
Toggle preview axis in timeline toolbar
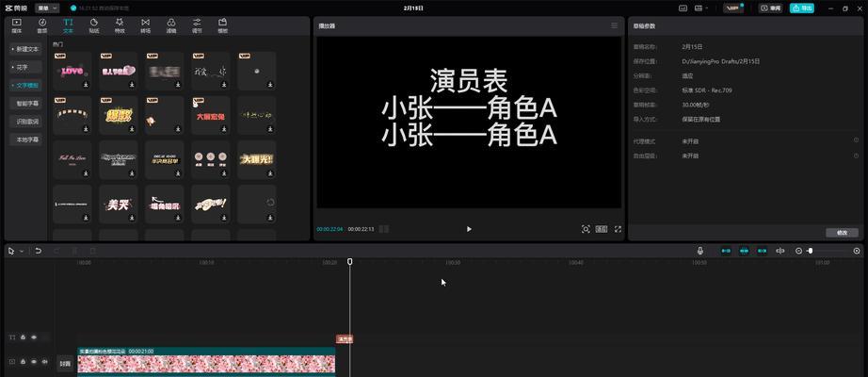point(780,251)
